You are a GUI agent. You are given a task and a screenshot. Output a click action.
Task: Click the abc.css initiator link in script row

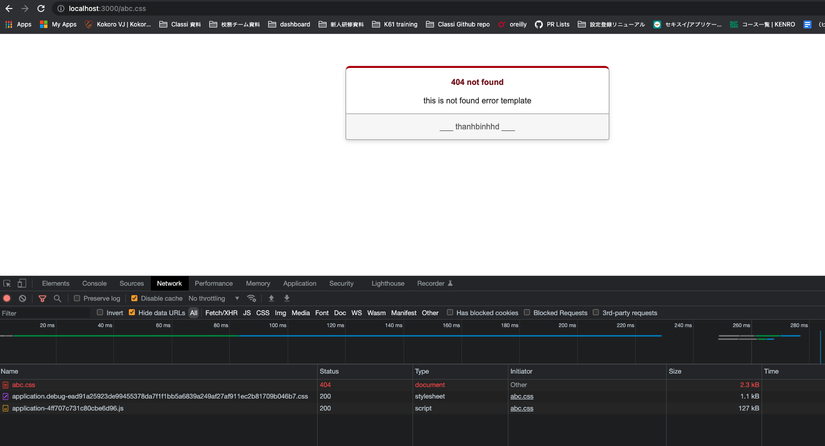click(521, 408)
